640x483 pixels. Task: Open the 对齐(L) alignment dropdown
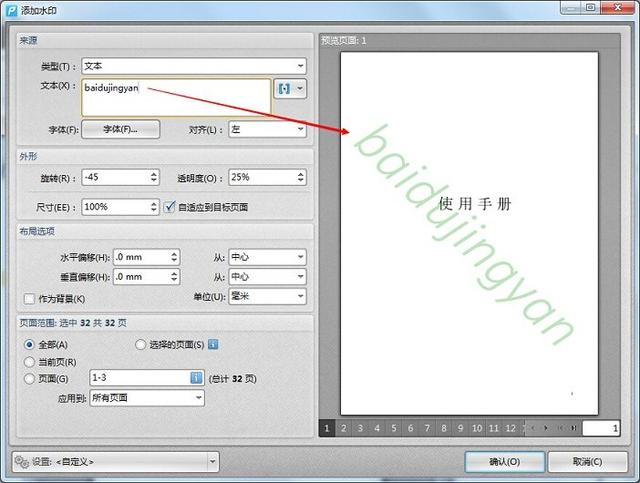267,129
